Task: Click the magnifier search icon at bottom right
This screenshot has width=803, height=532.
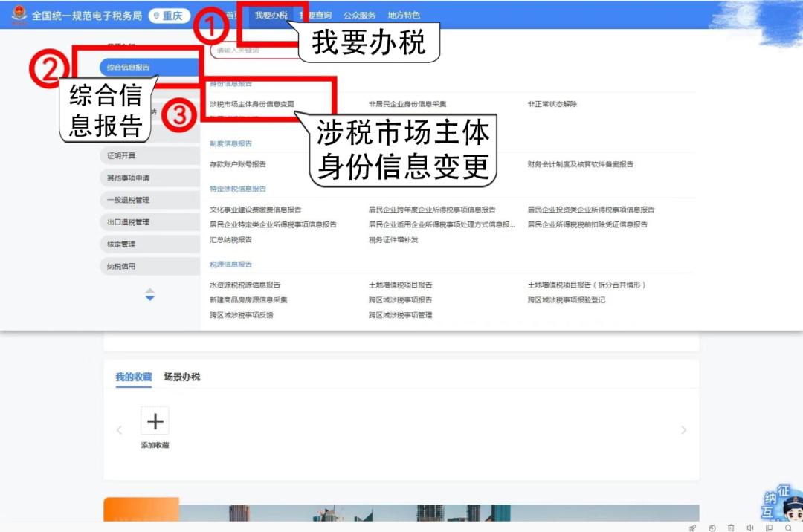Action: point(788,527)
